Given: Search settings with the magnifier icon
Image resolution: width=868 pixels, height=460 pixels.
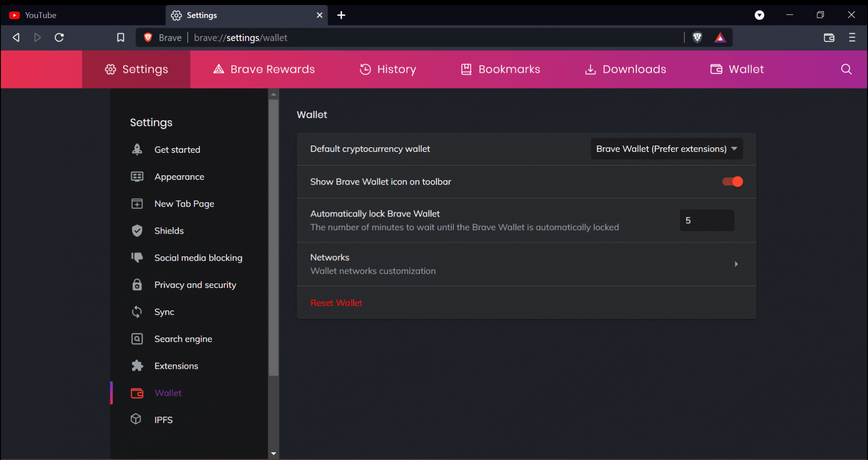Looking at the screenshot, I should point(846,69).
